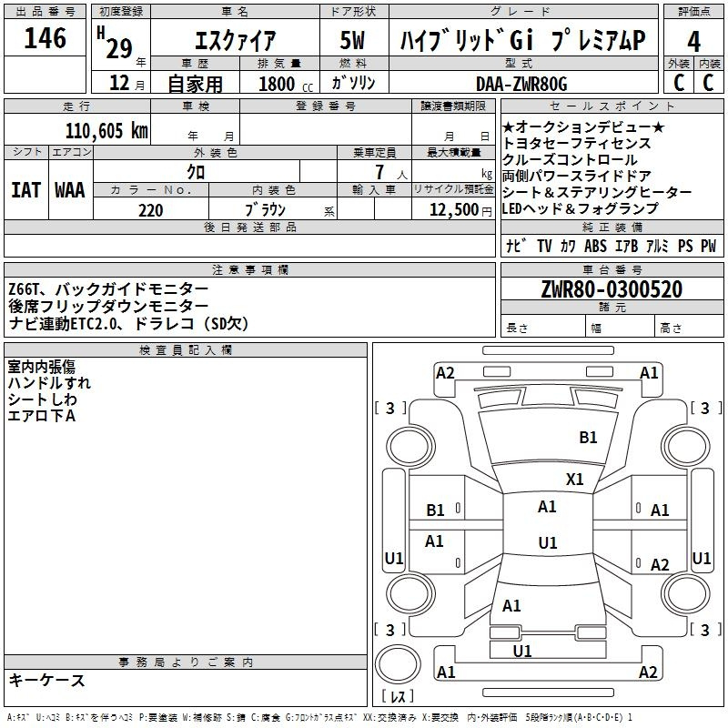Viewport: 728px width, 728px height.
Task: Click the model code DAA-ZWR80G
Action: (521, 84)
